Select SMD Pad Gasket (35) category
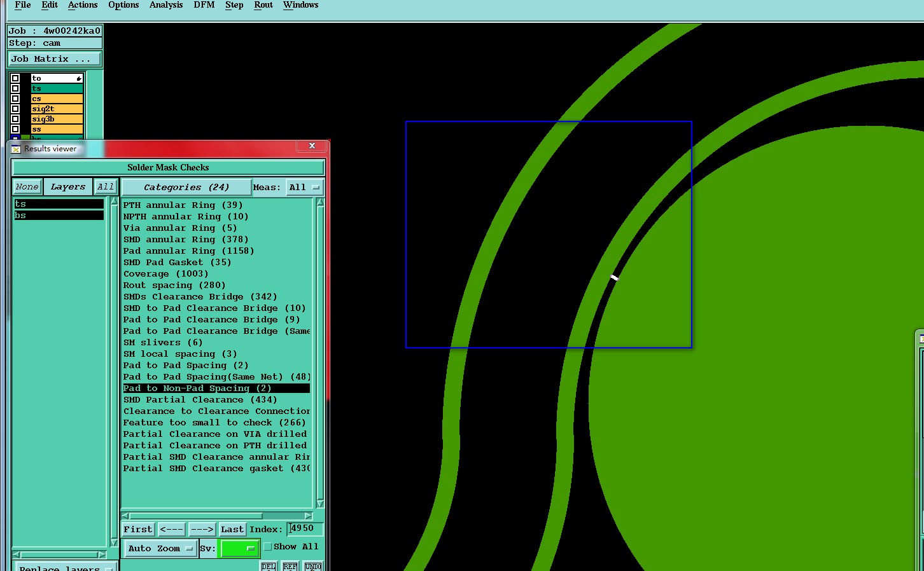Screen dimensions: 924x571 178,263
